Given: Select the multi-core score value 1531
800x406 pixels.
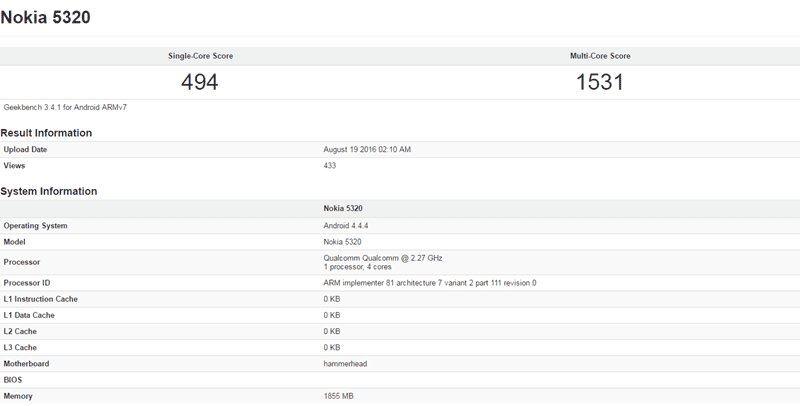Looking at the screenshot, I should [600, 82].
